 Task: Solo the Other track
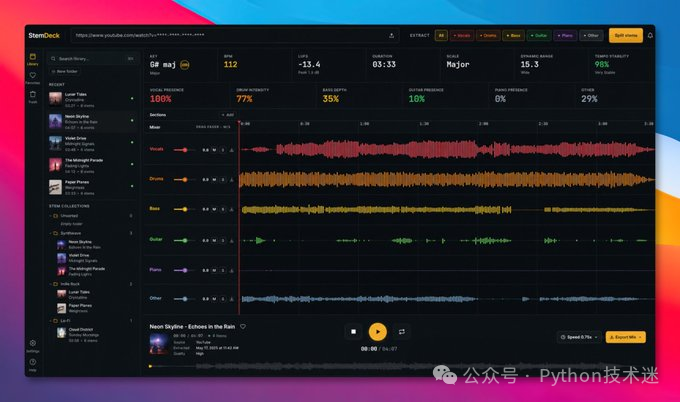223,299
